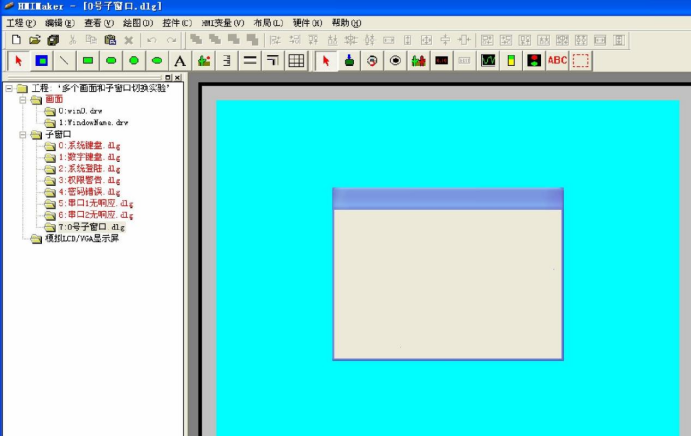Select the red dashed rectangle control

580,60
